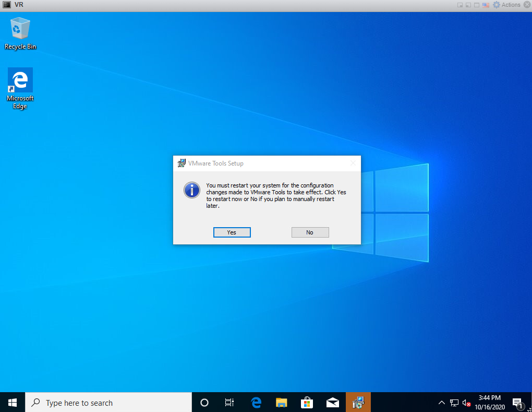Open Microsoft Store from the taskbar
This screenshot has width=532, height=412.
click(307, 403)
